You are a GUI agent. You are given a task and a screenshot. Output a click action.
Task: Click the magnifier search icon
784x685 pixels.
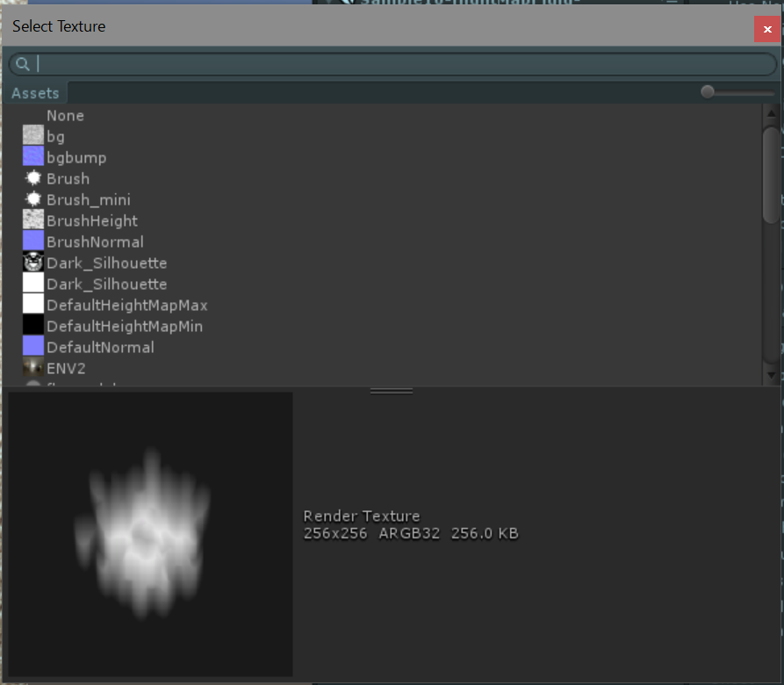tap(22, 64)
